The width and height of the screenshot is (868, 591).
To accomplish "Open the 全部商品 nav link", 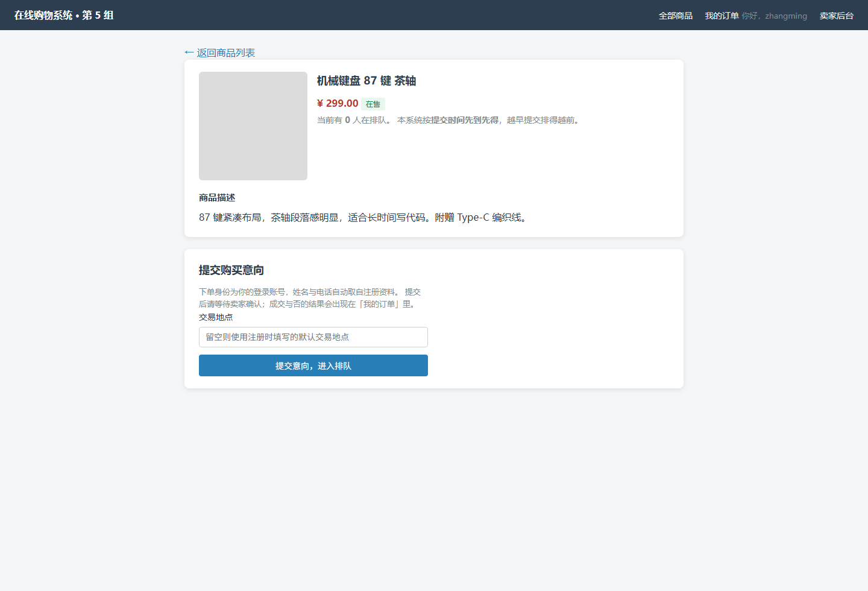I will coord(675,16).
